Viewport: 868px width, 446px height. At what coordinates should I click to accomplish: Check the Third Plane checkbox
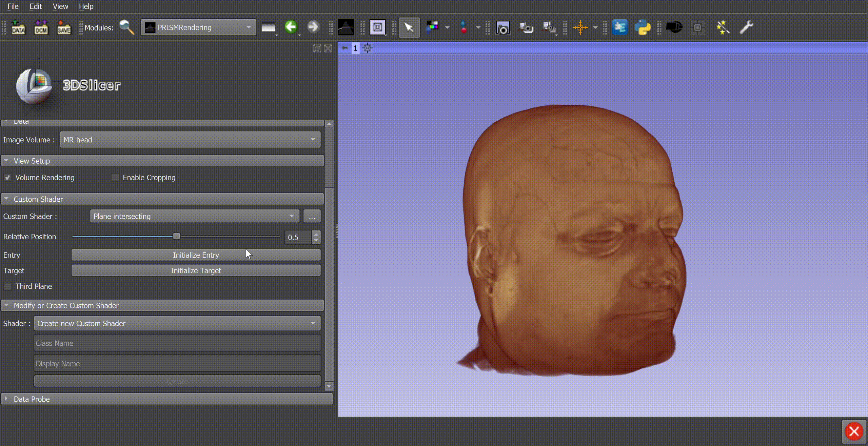[x=8, y=286]
